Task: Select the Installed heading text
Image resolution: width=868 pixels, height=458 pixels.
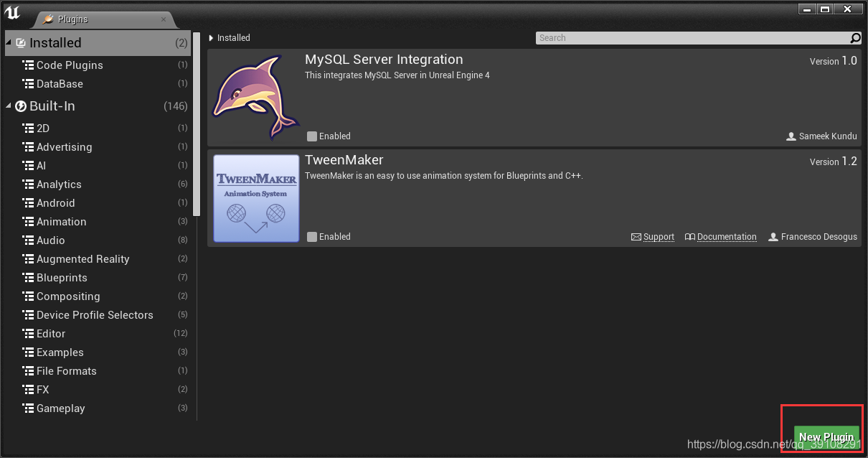Action: pyautogui.click(x=55, y=43)
